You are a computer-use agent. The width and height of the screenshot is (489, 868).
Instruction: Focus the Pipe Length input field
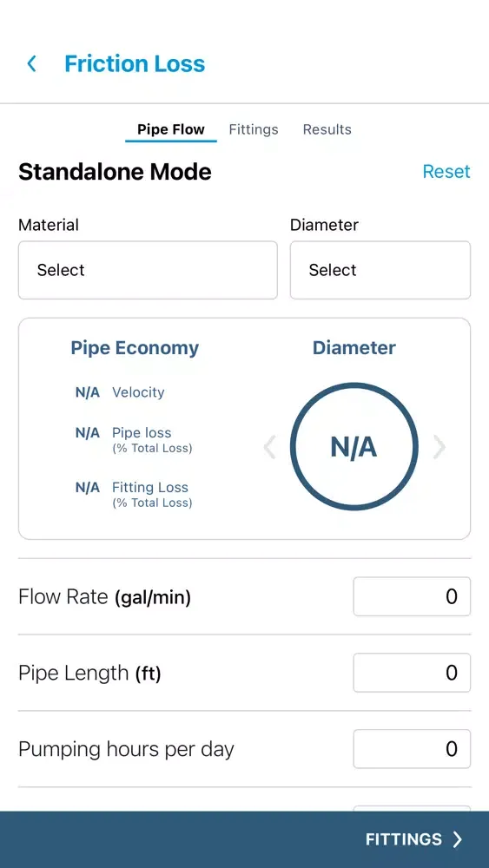412,673
